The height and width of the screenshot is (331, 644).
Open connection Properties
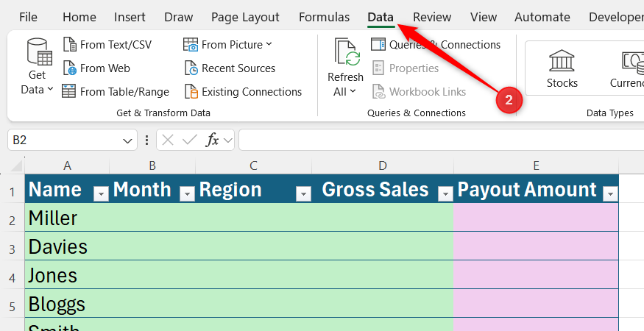click(x=406, y=68)
